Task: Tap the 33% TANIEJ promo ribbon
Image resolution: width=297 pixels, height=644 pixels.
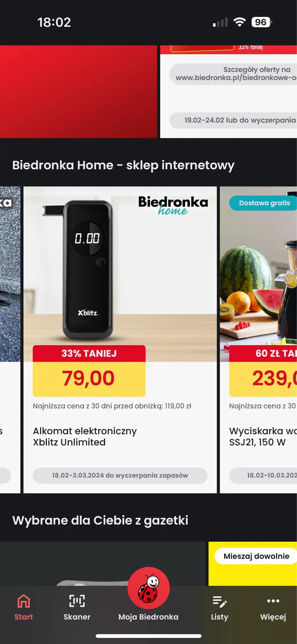Action: click(x=89, y=354)
